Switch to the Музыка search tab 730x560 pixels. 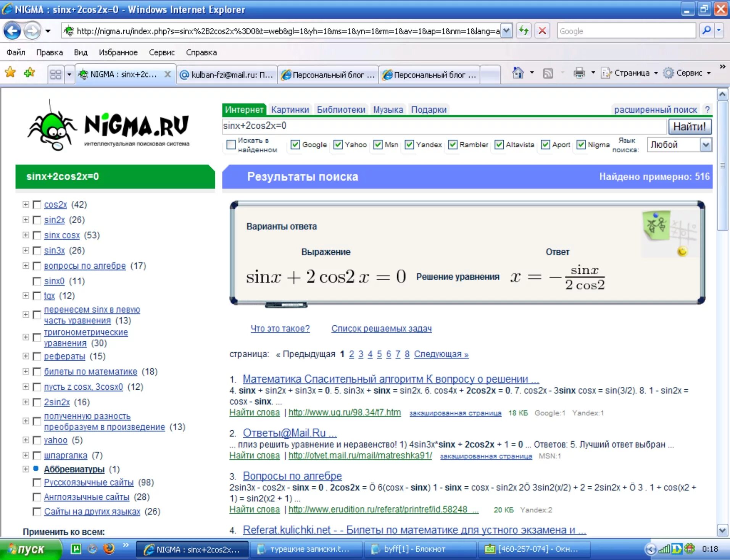pos(388,110)
